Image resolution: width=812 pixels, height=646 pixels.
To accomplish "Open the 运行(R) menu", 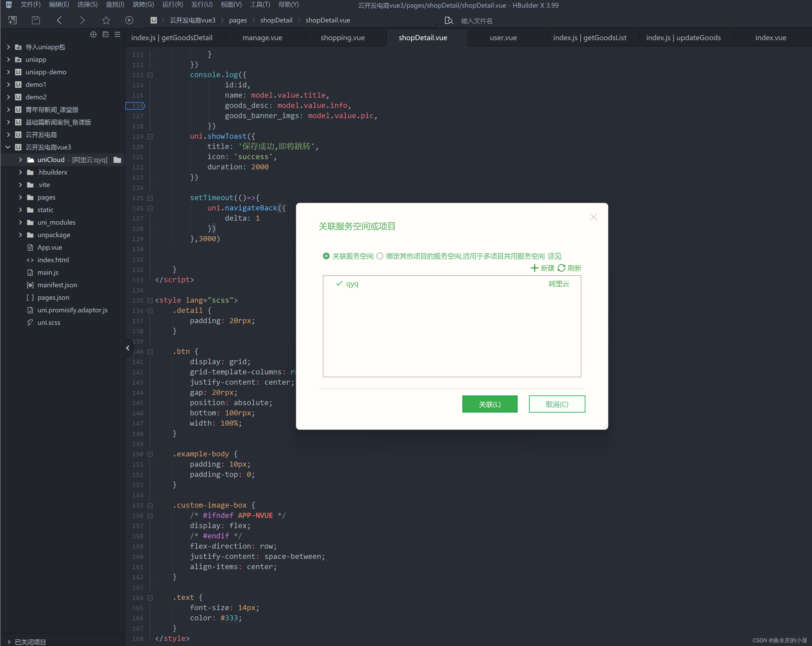I will click(x=173, y=5).
